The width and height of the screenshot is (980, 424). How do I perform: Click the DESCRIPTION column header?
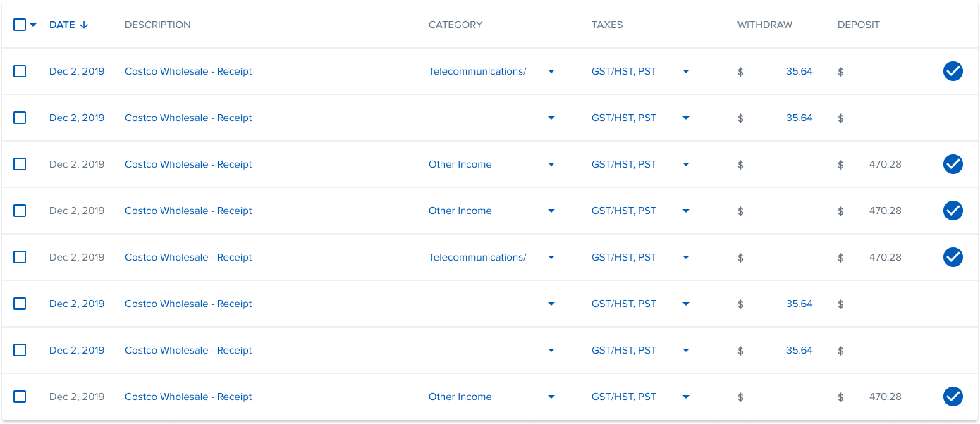point(157,25)
